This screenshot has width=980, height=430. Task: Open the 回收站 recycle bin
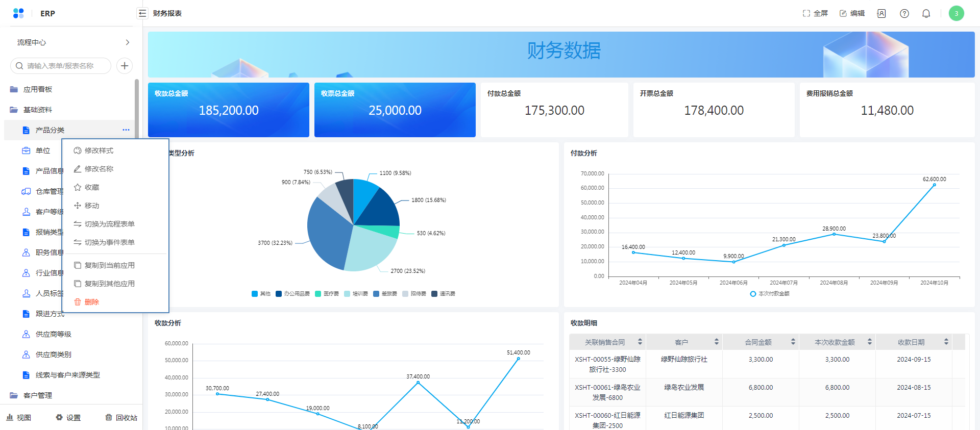[121, 417]
